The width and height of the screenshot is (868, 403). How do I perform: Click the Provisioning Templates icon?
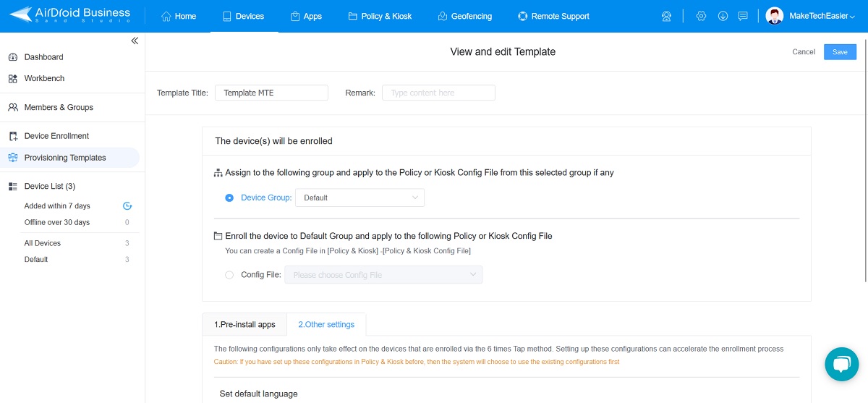point(13,158)
